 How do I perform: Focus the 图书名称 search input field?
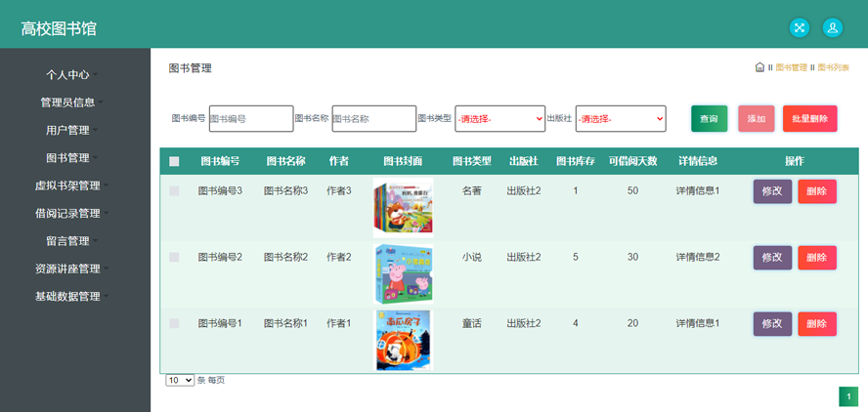pyautogui.click(x=374, y=118)
